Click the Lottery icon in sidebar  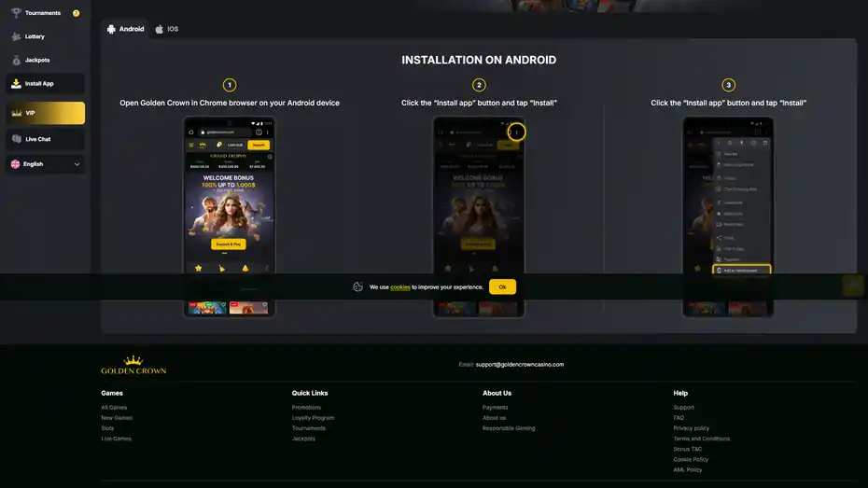tap(16, 36)
